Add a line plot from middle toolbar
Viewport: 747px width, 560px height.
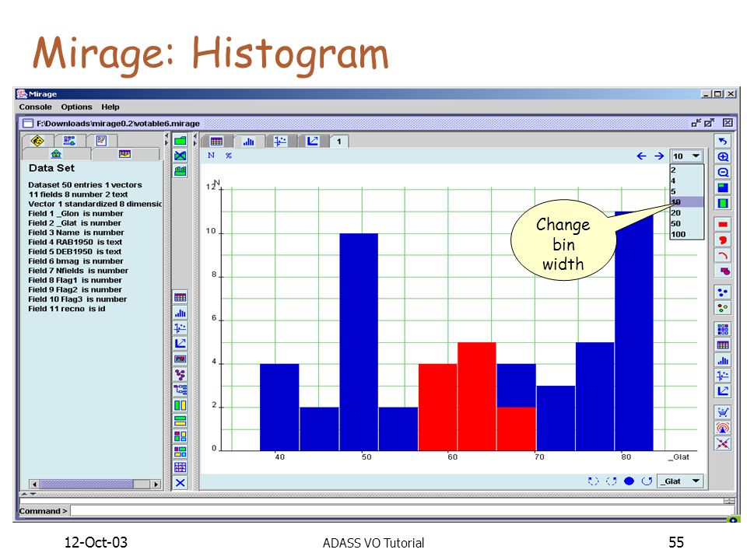click(180, 343)
